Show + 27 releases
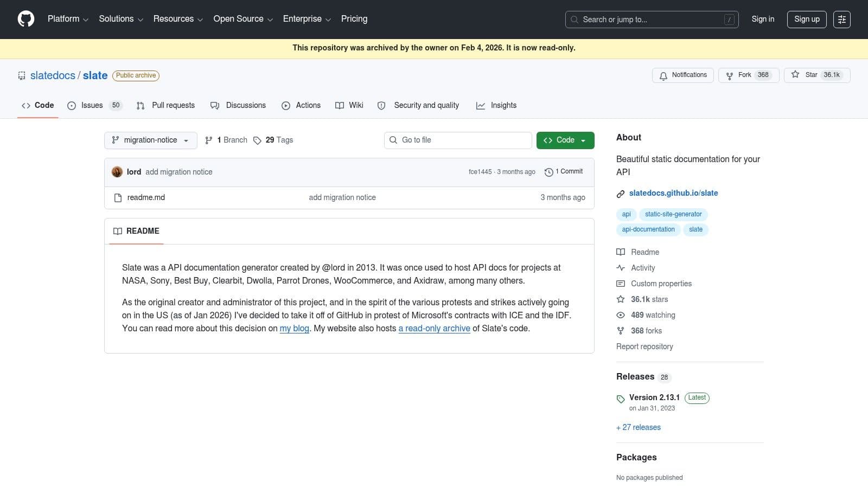868x488 pixels. coord(639,427)
